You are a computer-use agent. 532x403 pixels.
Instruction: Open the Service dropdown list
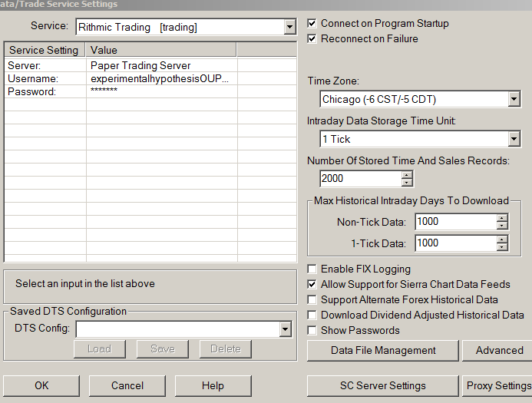click(289, 27)
